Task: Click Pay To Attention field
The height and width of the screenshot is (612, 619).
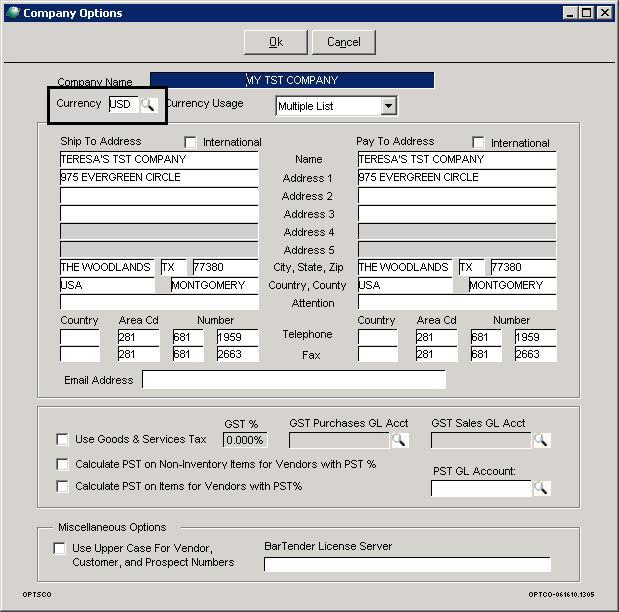Action: [x=457, y=302]
